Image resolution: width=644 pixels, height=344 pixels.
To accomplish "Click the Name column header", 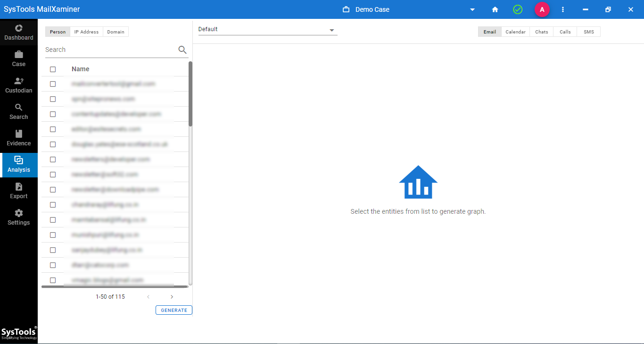I will coord(81,69).
